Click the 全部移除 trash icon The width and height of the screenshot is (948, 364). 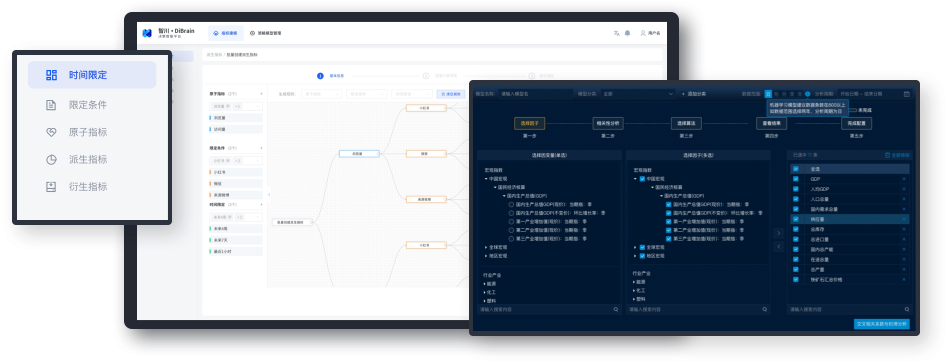coord(888,155)
